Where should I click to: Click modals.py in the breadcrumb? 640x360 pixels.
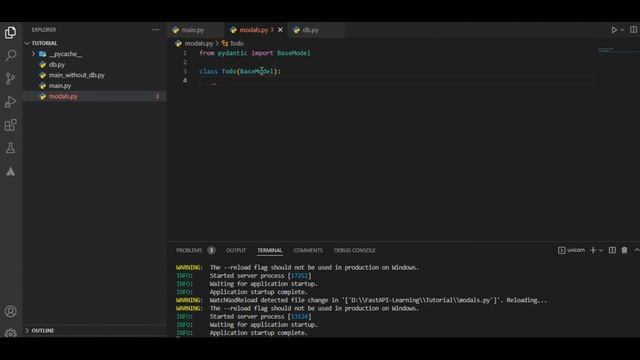tap(199, 43)
